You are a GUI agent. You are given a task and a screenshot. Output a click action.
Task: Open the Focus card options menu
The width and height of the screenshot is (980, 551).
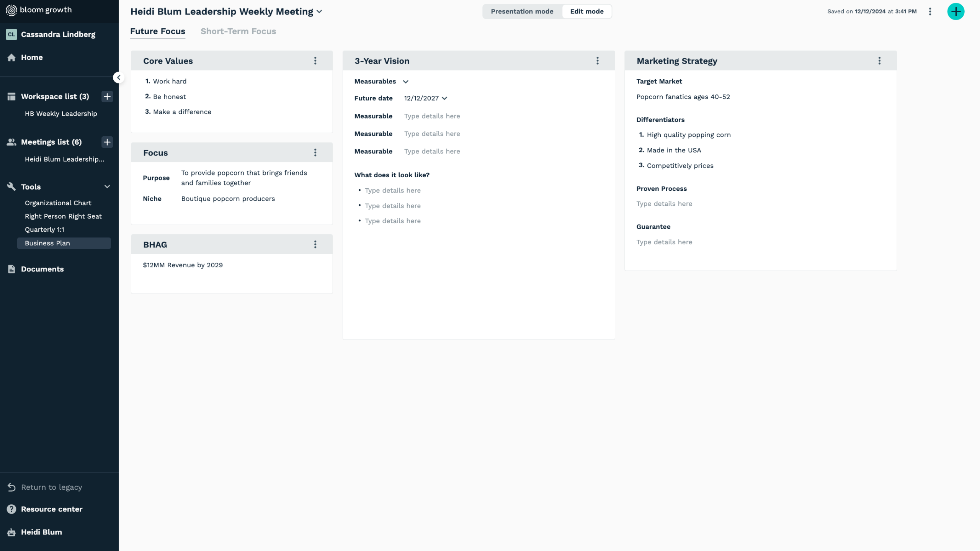[x=315, y=152]
